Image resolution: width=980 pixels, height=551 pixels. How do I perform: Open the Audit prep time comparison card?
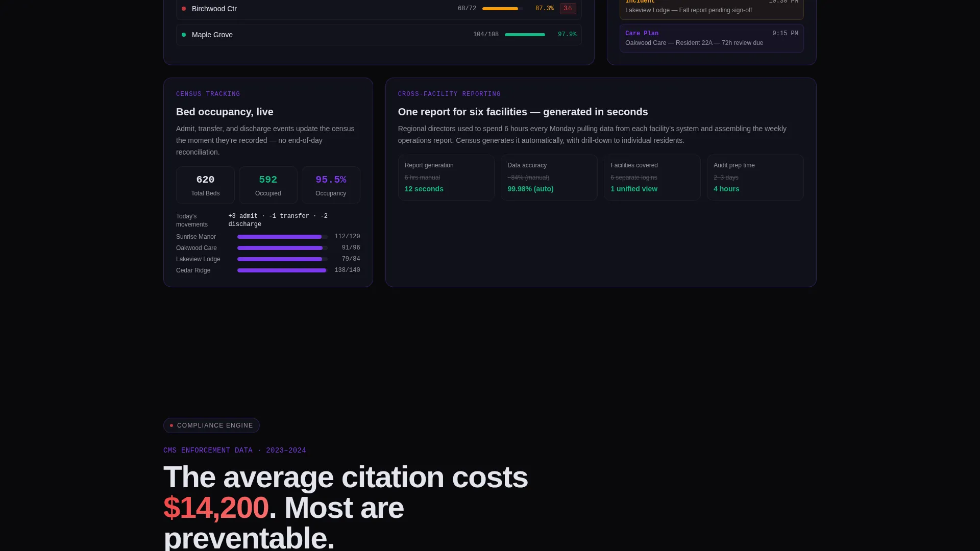coord(755,178)
